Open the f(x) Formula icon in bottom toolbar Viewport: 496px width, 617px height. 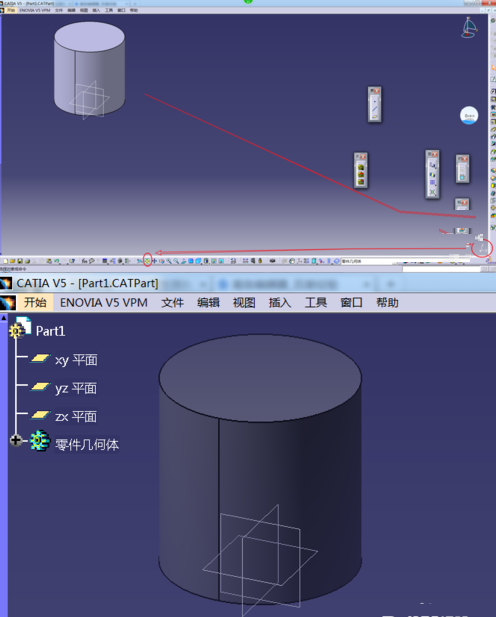84,261
